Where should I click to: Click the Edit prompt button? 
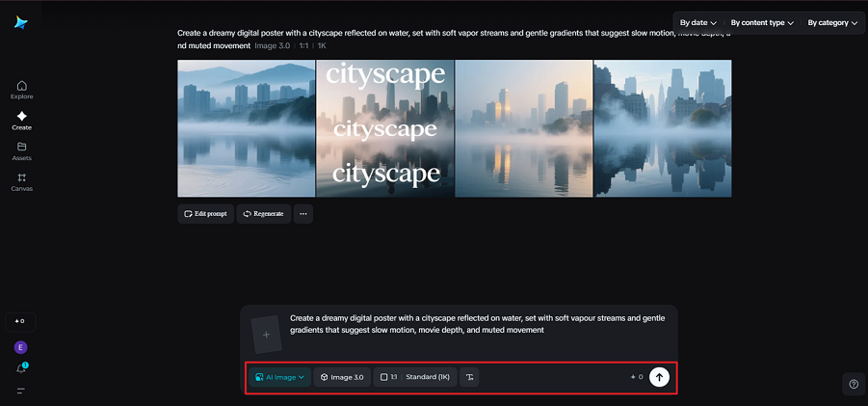click(x=205, y=213)
